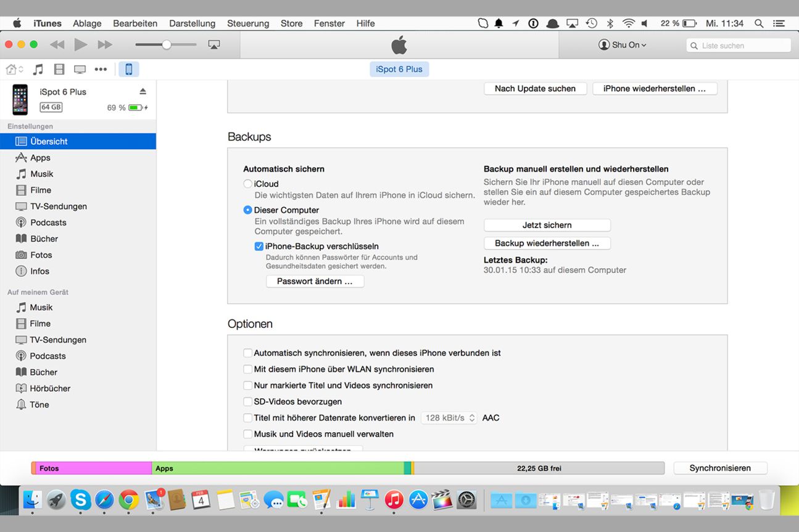
Task: Open iTunes from the Dock
Action: click(x=394, y=499)
